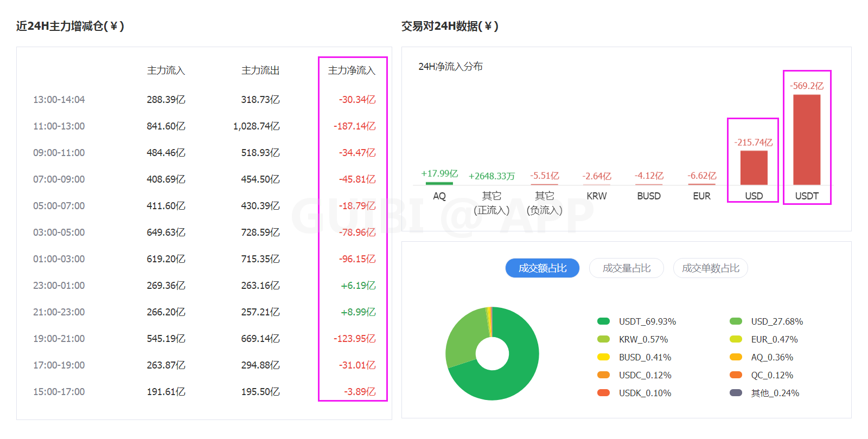Toggle the USDC_0.12% legend entry
The width and height of the screenshot is (868, 439).
(634, 375)
